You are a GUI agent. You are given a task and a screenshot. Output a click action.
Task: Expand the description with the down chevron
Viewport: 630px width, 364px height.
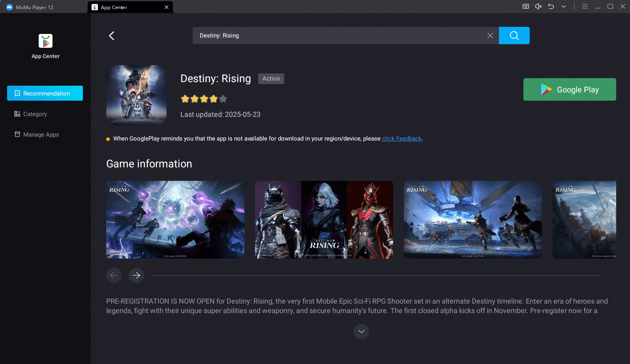pyautogui.click(x=361, y=331)
